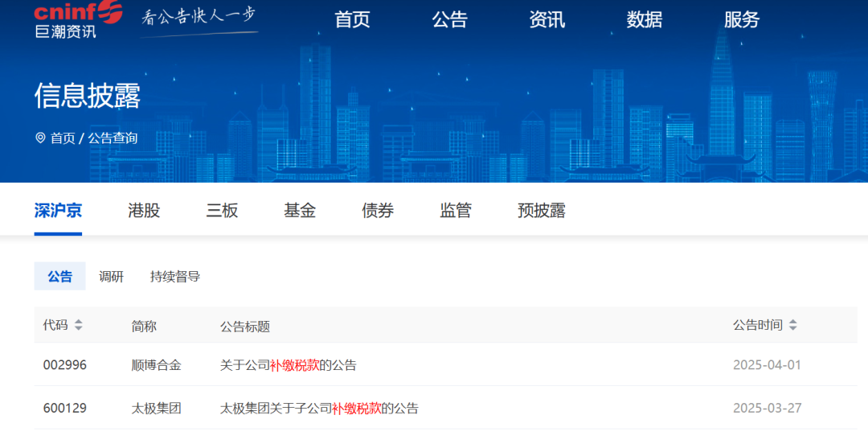Open 数据 in top navigation
Viewport: 868px width, 448px height.
pyautogui.click(x=645, y=19)
